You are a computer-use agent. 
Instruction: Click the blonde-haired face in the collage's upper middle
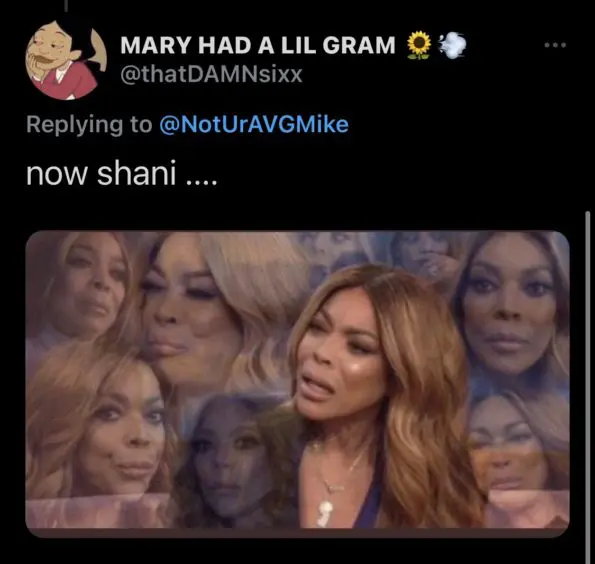[x=182, y=315]
